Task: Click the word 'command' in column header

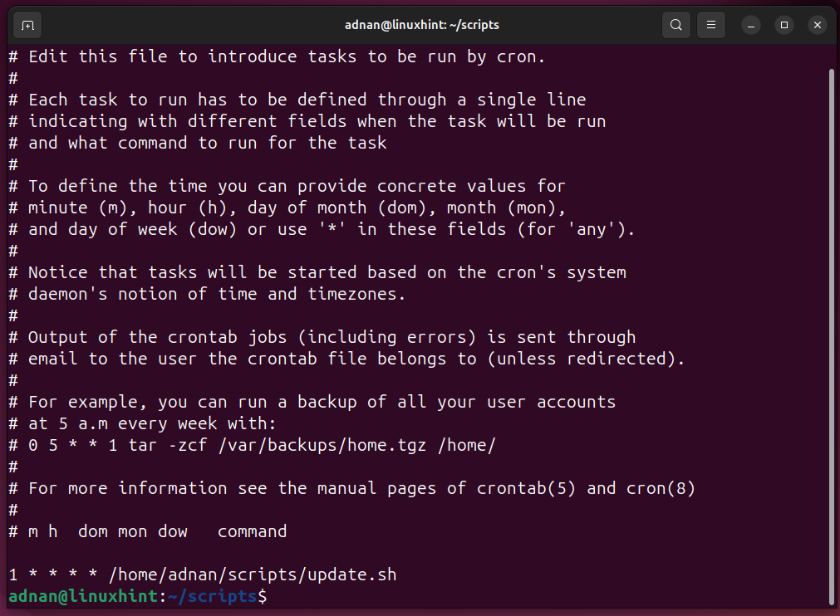Action: (252, 531)
